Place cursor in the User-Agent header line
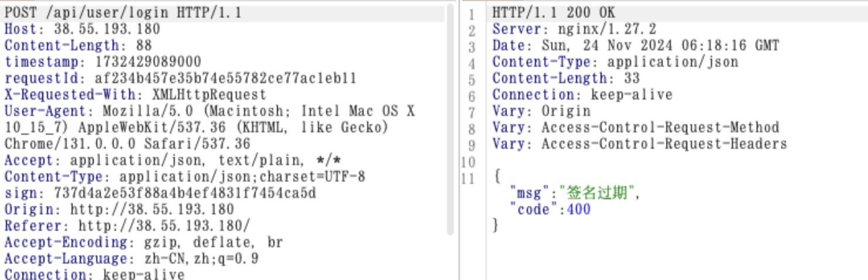Screen dimensions: 868x280 click(209, 111)
